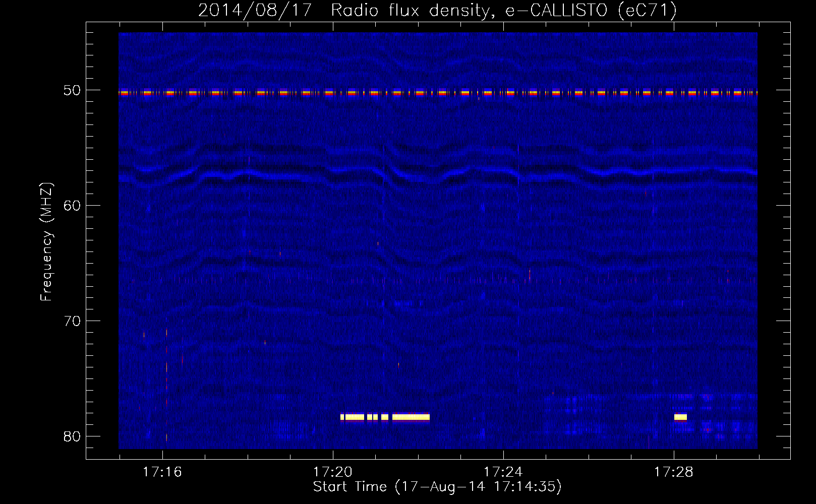Click the short yellow burst near 17:28
Screen dimensions: 816x504
click(x=680, y=417)
